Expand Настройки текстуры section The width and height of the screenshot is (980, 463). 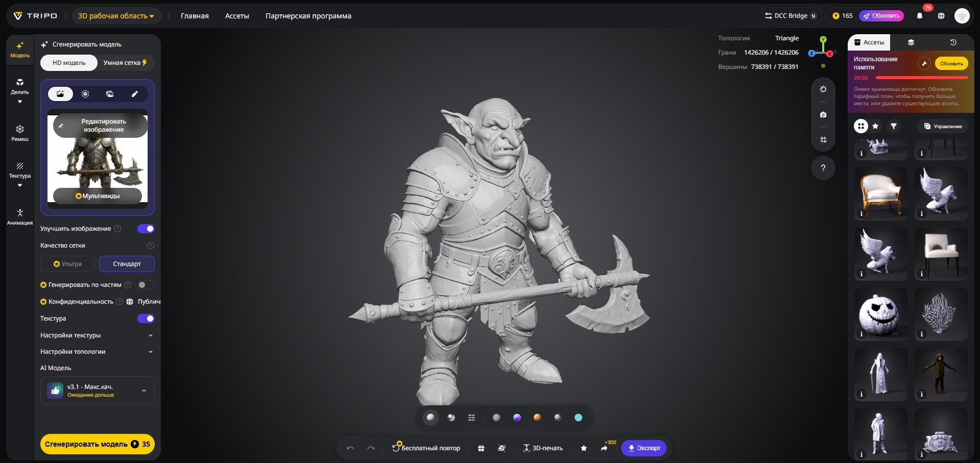97,335
